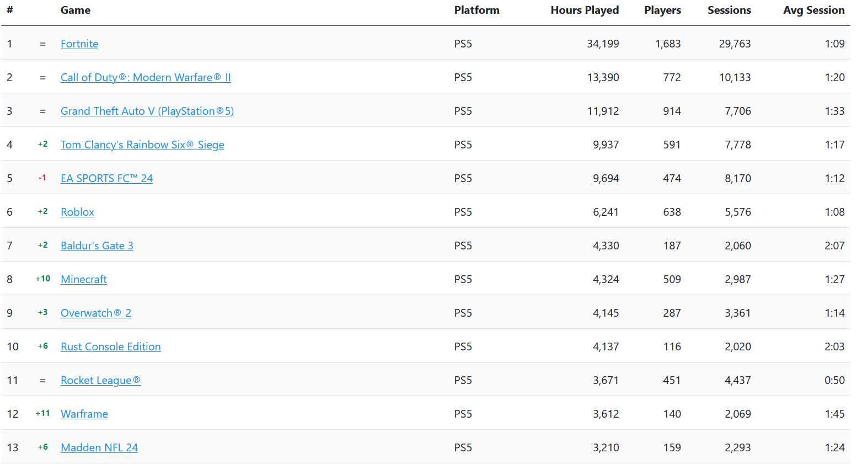Open the Overwatch 2 game link
This screenshot has width=868, height=464.
96,313
